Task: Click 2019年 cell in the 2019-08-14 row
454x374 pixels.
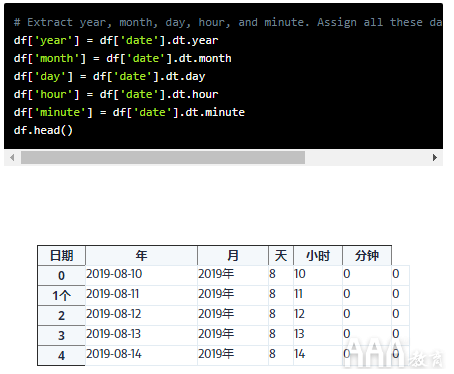Action: click(233, 355)
